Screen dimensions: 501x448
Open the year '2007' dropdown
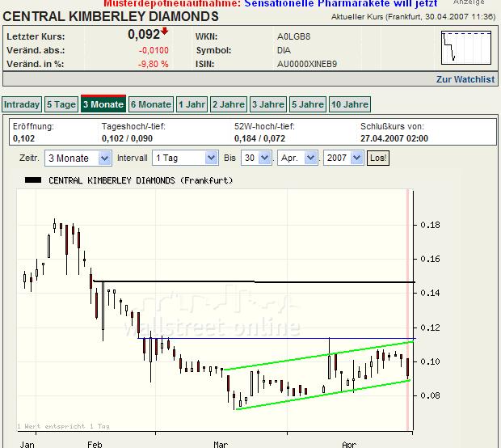[343, 158]
